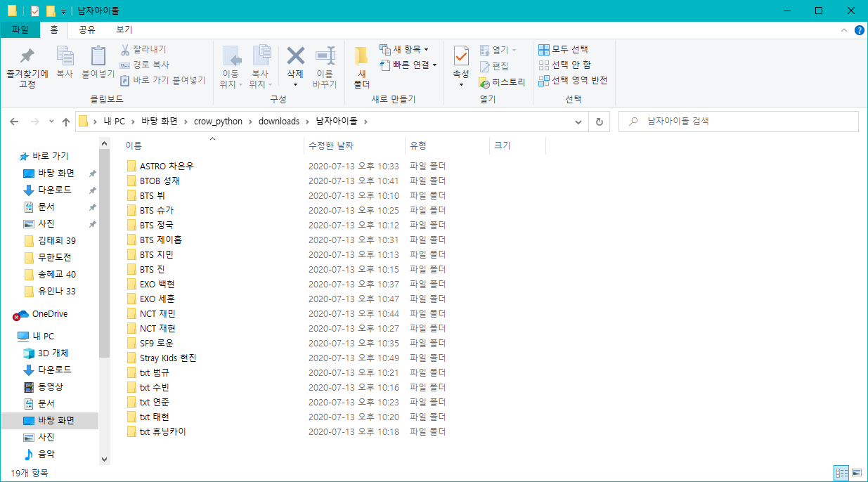Open the blue help question mark
Viewport: 868px width, 482px height.
(x=859, y=30)
